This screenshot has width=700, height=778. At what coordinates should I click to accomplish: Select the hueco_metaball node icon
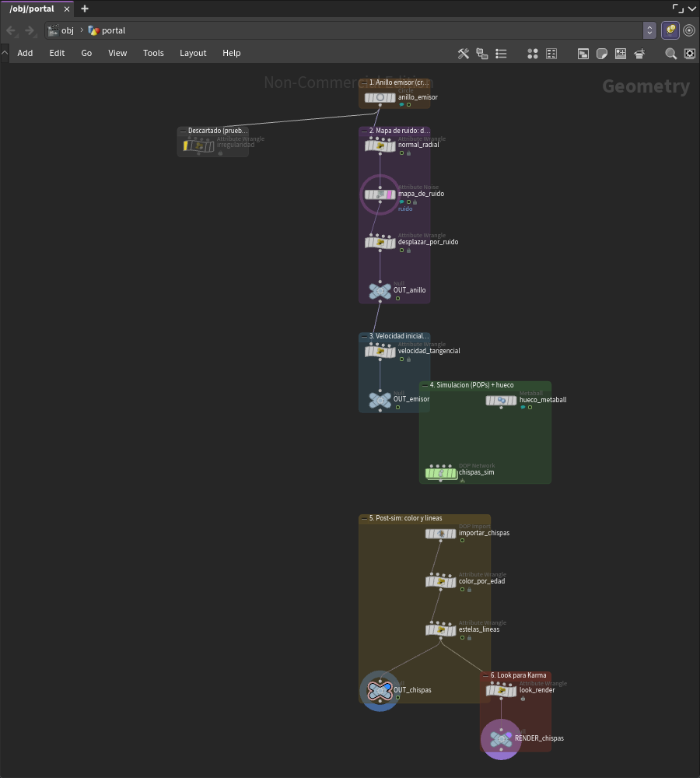501,401
